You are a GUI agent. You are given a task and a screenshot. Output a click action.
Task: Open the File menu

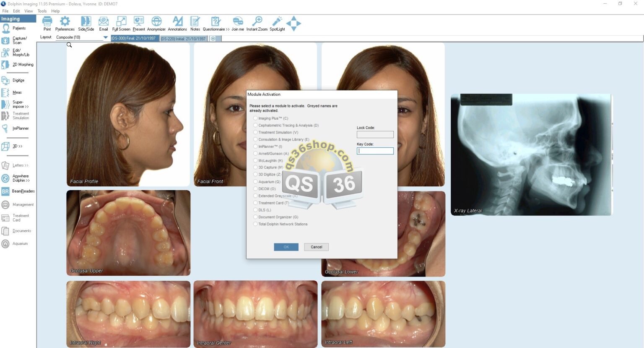(x=5, y=11)
